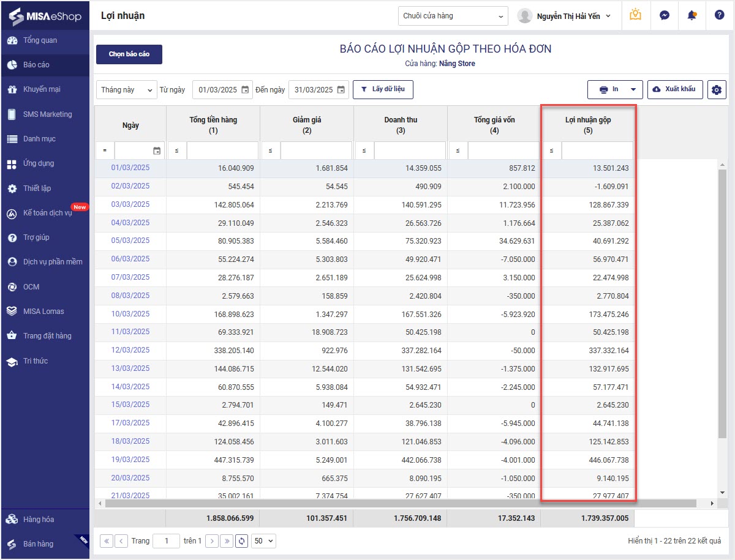The width and height of the screenshot is (735, 560).
Task: Open the 03/03/2025 date link
Action: click(130, 204)
